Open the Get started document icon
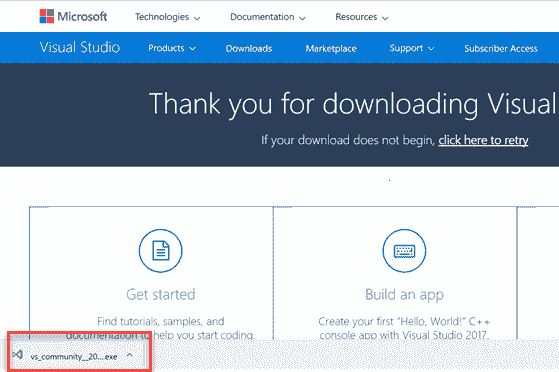 coord(160,251)
